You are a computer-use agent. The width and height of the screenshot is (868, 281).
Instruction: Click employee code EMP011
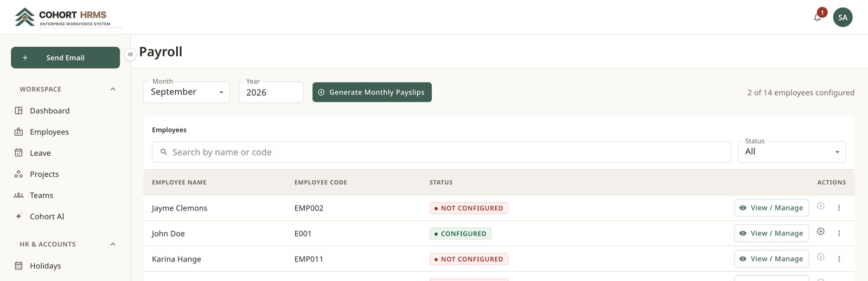point(309,259)
